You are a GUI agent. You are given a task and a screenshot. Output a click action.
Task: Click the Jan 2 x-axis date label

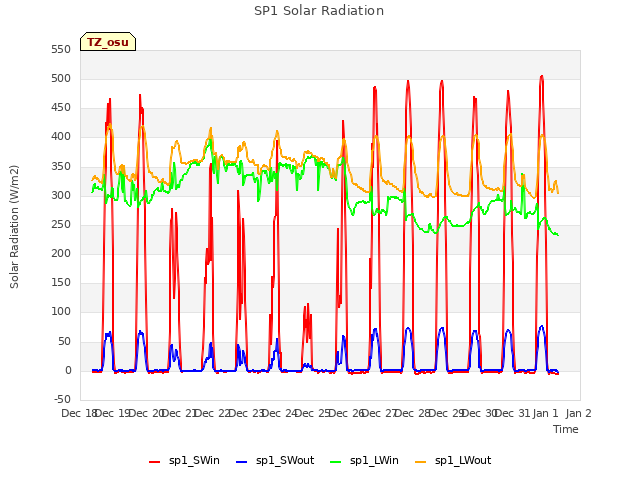pyautogui.click(x=579, y=413)
